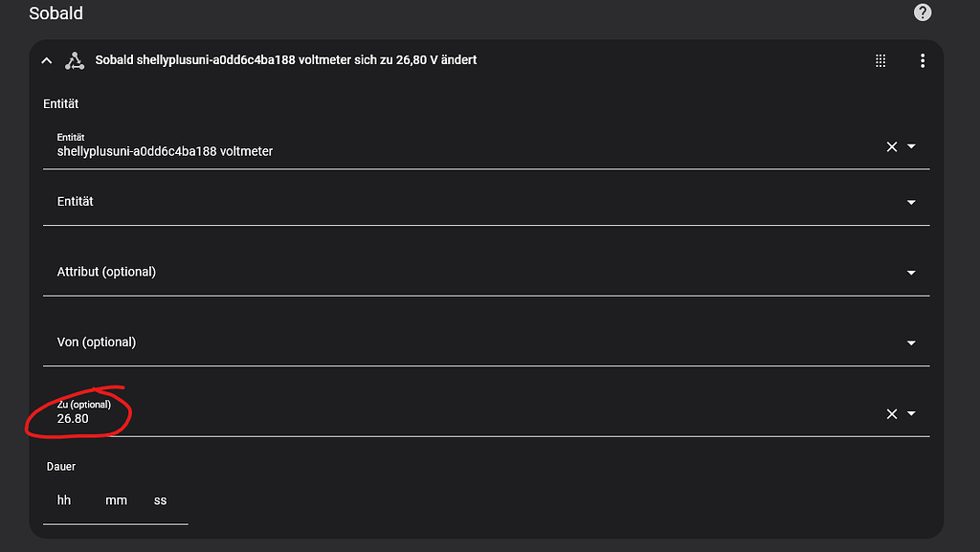Image resolution: width=980 pixels, height=552 pixels.
Task: Click the hh hours duration field
Action: pos(64,499)
